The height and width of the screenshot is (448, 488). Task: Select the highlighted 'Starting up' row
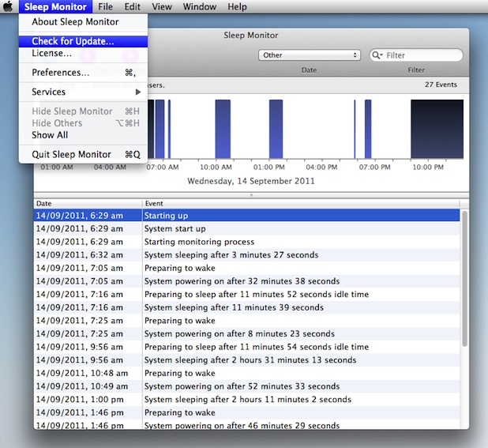(x=247, y=216)
